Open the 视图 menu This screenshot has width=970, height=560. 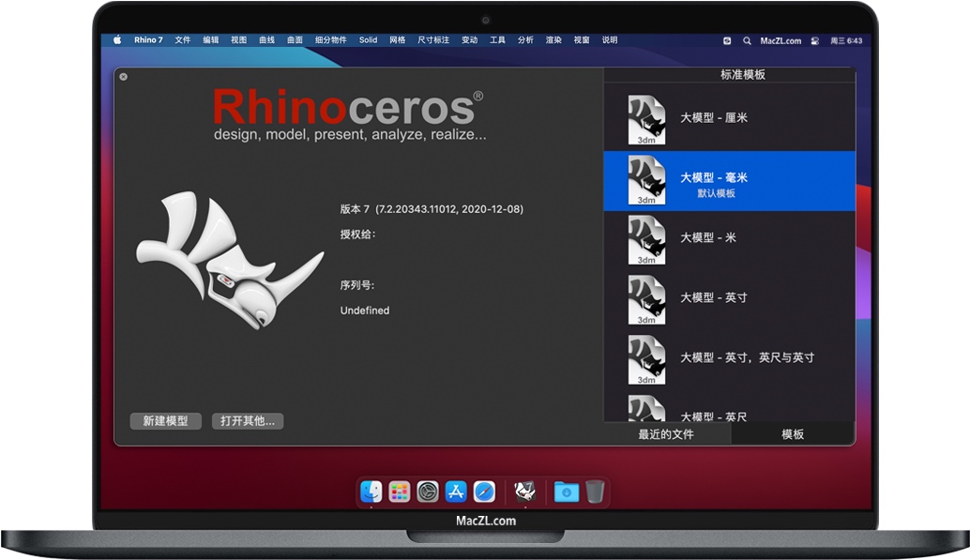(x=239, y=40)
